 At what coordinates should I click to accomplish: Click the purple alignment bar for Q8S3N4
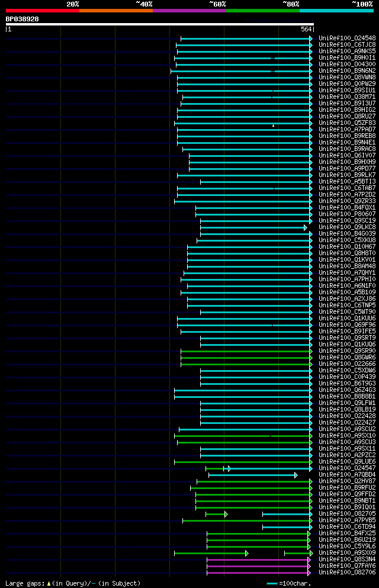pos(258,560)
